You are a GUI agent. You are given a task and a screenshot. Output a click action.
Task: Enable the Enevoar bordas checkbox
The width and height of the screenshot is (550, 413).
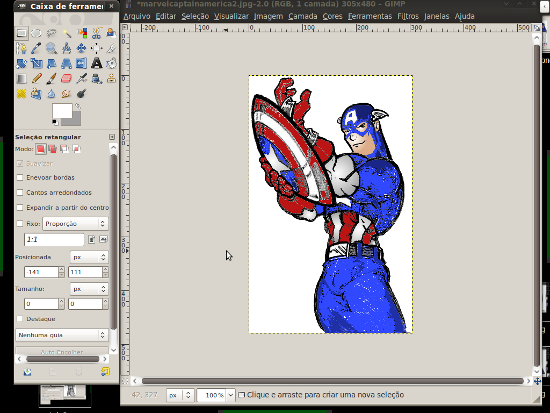[20, 178]
